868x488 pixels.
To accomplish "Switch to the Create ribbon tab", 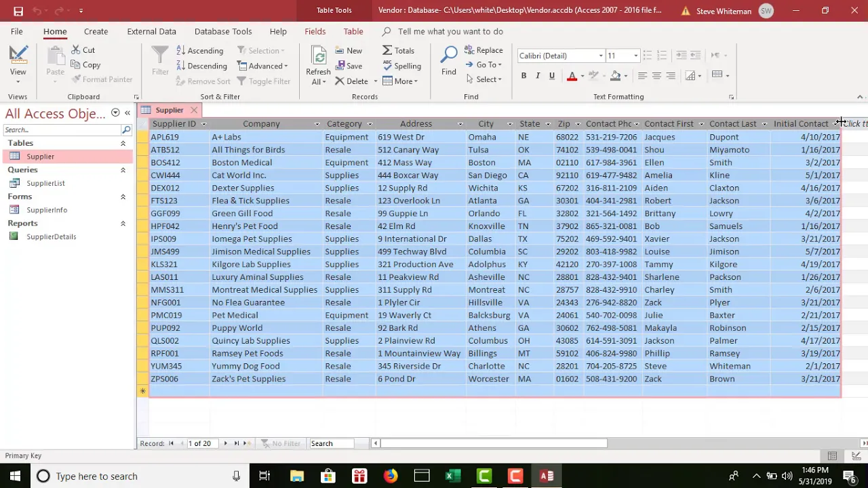I will (x=96, y=31).
